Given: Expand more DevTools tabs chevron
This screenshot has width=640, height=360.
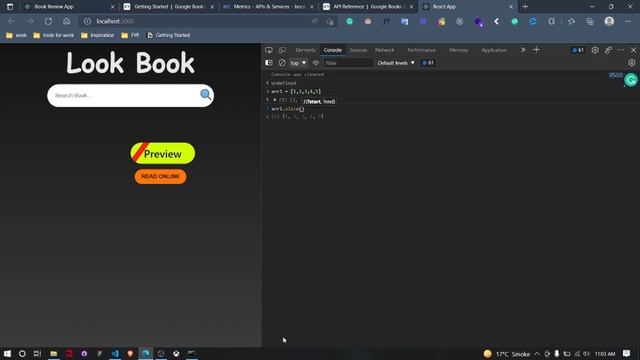Looking at the screenshot, I should 523,50.
